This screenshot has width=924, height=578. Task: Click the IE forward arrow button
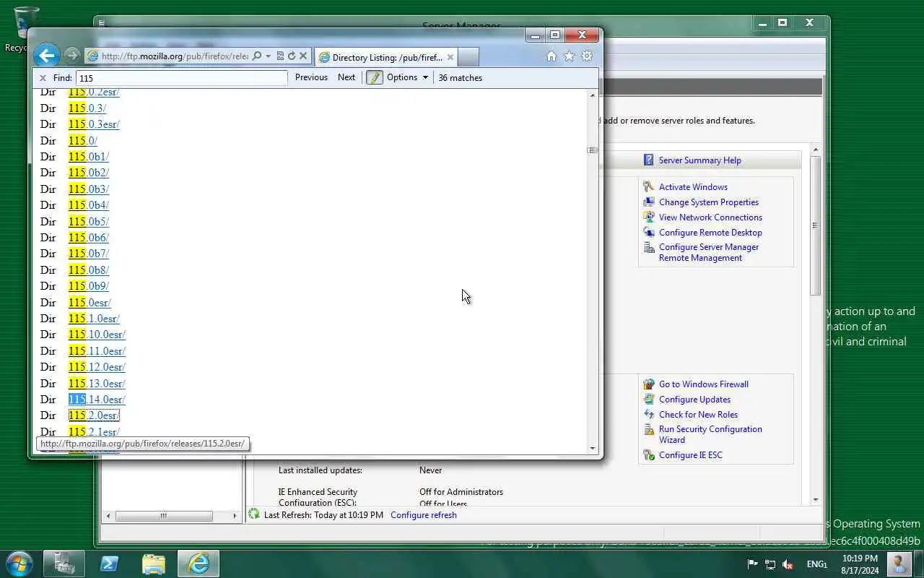click(x=71, y=56)
